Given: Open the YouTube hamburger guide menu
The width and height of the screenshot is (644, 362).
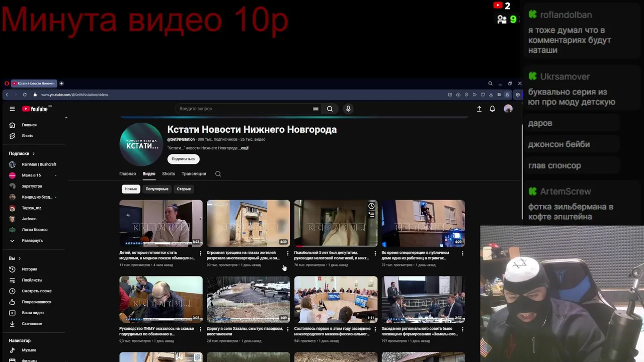Looking at the screenshot, I should [x=12, y=109].
